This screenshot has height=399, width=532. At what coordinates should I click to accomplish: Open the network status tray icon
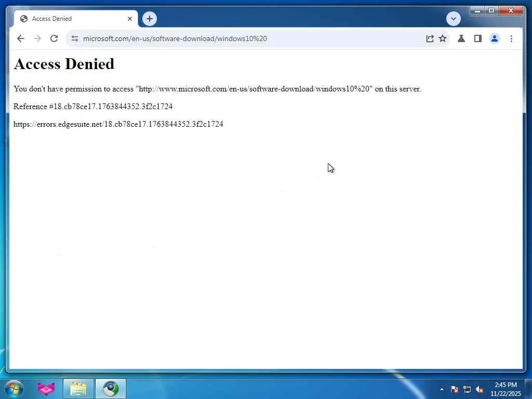[x=467, y=390]
